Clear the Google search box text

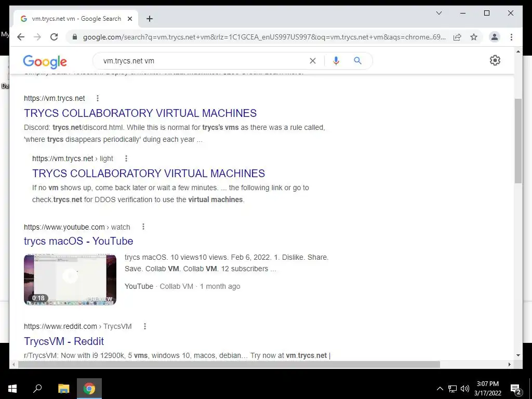(313, 61)
